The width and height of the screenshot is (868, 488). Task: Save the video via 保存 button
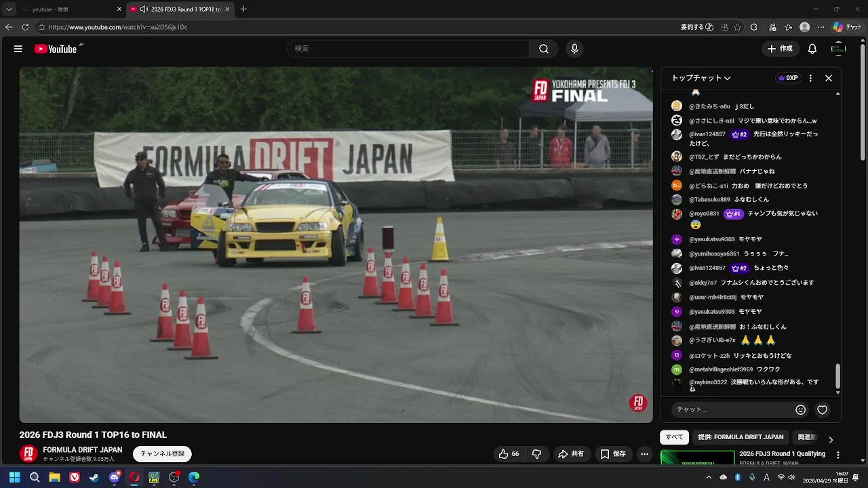(613, 454)
